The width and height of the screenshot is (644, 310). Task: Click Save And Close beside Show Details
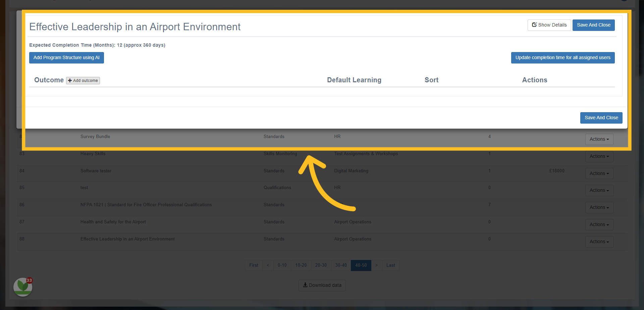point(594,25)
